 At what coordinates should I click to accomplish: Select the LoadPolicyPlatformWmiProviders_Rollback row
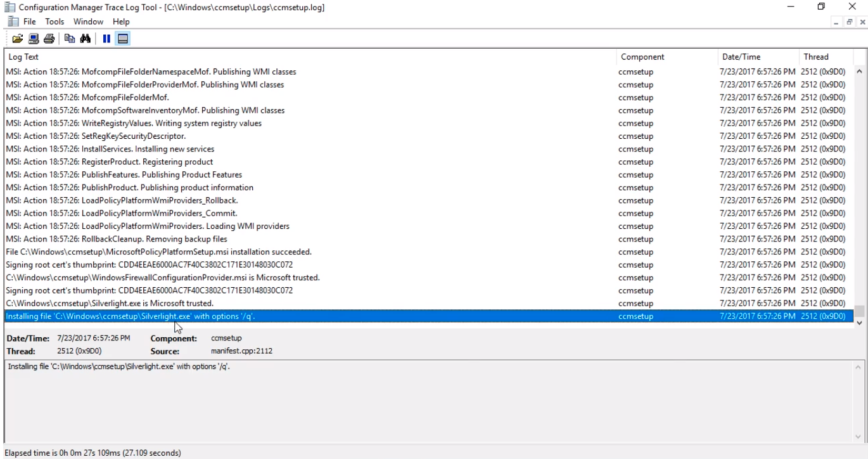[429, 200]
